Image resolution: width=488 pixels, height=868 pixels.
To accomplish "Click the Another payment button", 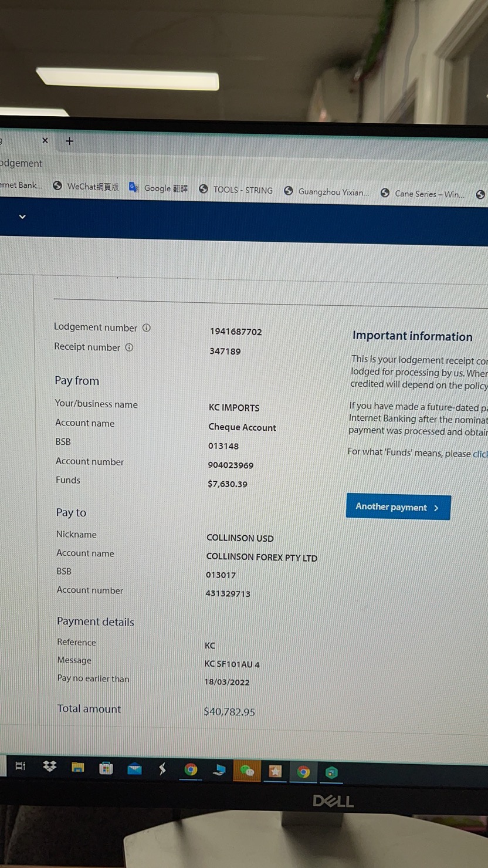I will pyautogui.click(x=398, y=507).
